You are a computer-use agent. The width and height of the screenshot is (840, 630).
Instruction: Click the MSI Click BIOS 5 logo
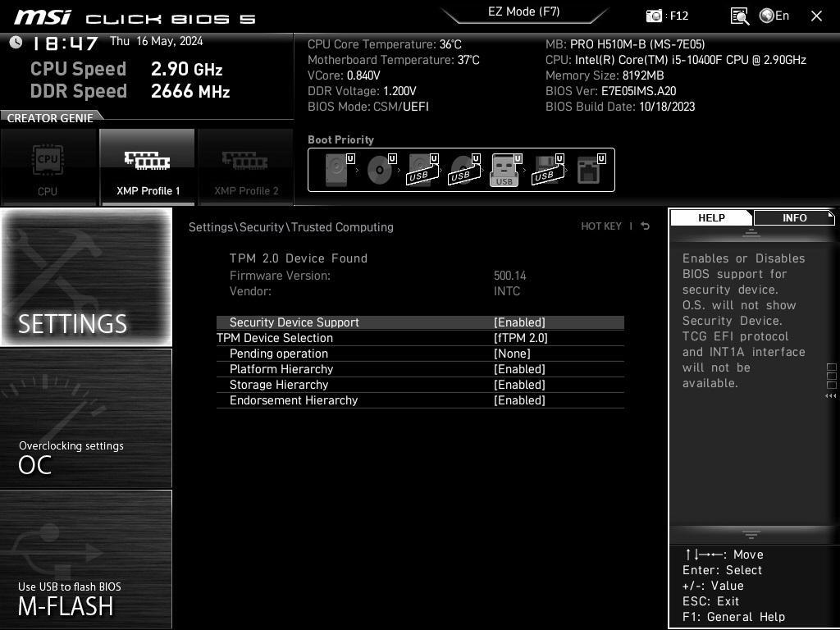coord(135,18)
